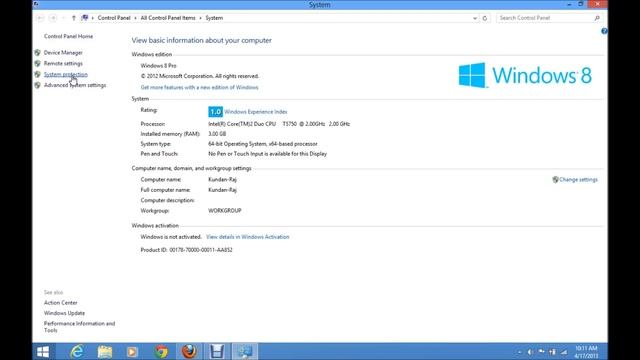Click the Forward navigation arrow
This screenshot has width=640, height=360.
point(53,18)
